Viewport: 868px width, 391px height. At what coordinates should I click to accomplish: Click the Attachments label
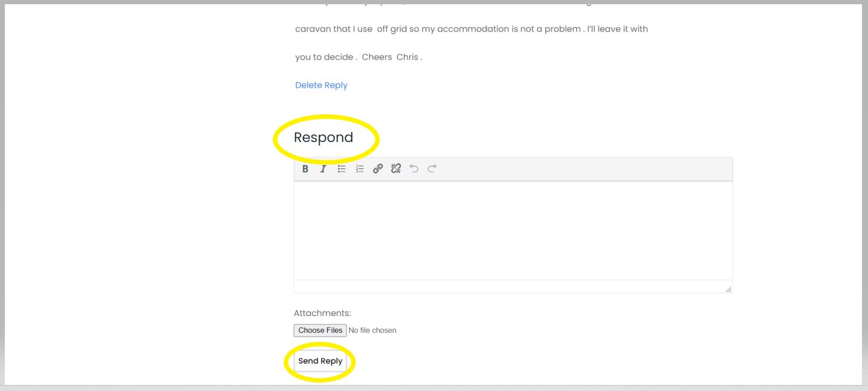point(322,313)
